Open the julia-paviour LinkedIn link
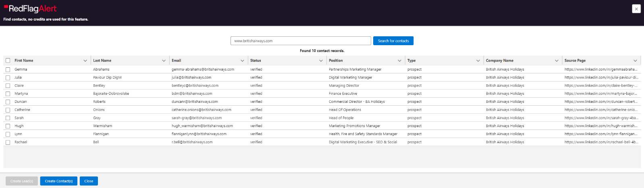 pos(601,77)
